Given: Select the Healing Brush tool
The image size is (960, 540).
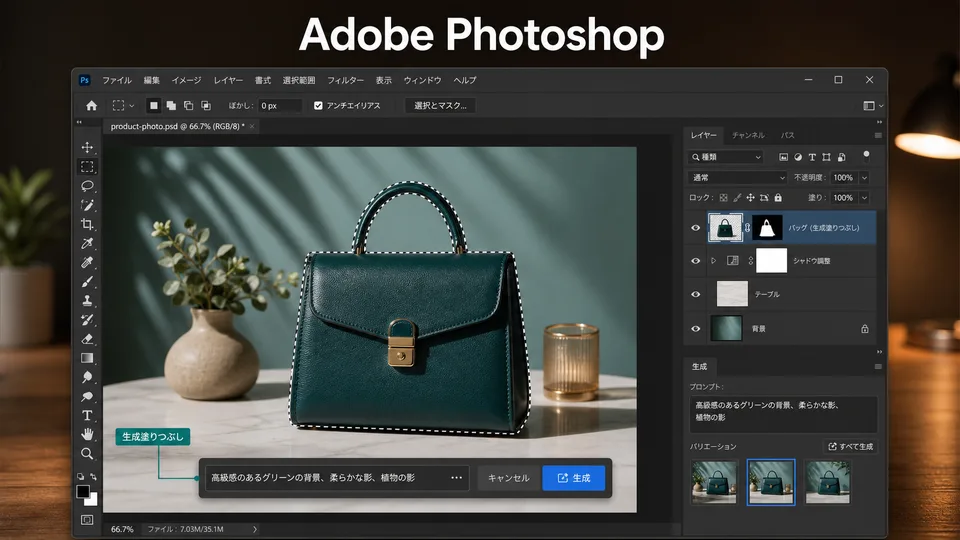Looking at the screenshot, I should coord(87,262).
